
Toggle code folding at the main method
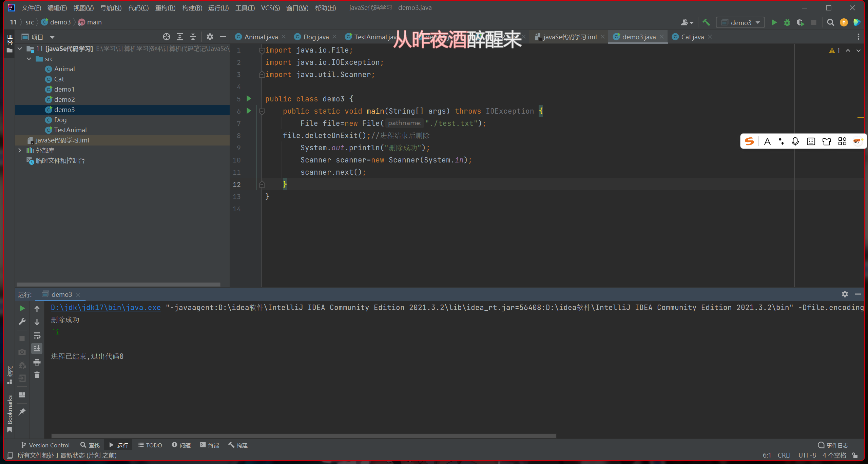[x=262, y=111]
